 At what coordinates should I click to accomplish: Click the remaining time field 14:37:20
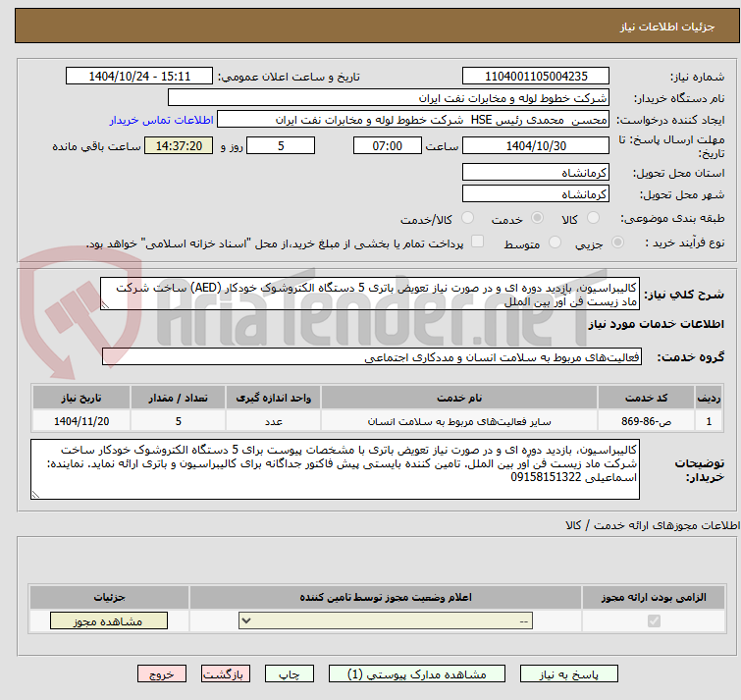[179, 145]
